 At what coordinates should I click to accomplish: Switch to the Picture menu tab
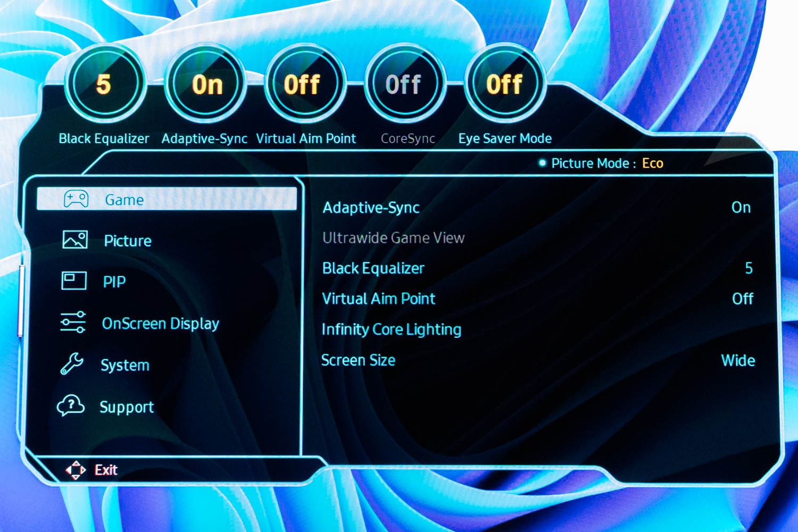click(128, 240)
